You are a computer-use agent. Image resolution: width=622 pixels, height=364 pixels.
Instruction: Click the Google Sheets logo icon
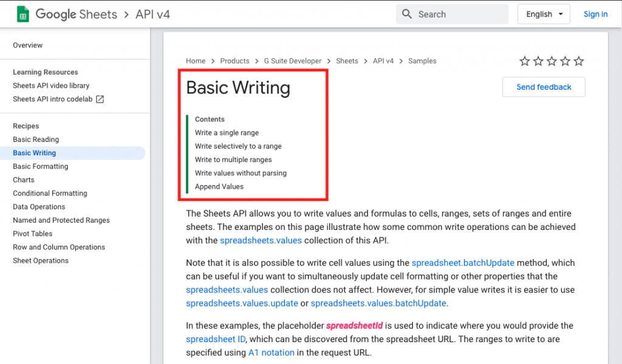[23, 15]
